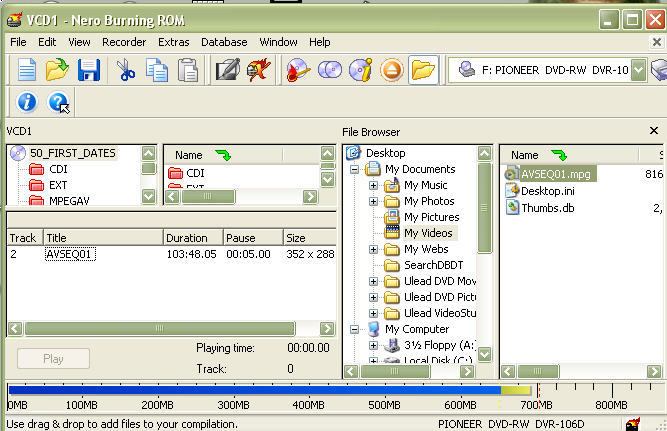The height and width of the screenshot is (431, 667).
Task: Click the Title column header
Action: [103, 238]
